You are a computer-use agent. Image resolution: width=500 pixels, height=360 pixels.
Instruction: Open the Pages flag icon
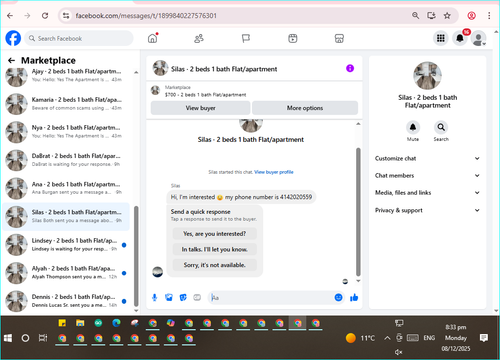pyautogui.click(x=246, y=39)
